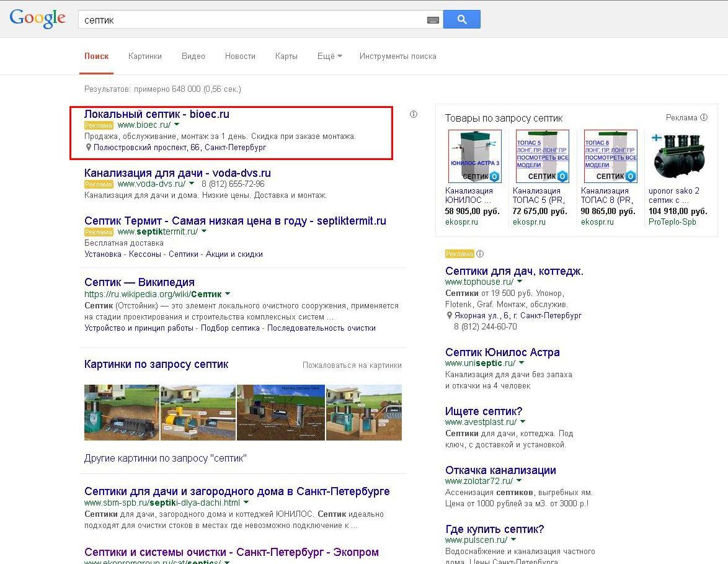This screenshot has height=564, width=728.
Task: Open Картинки по запросу септик heading
Action: click(x=156, y=364)
